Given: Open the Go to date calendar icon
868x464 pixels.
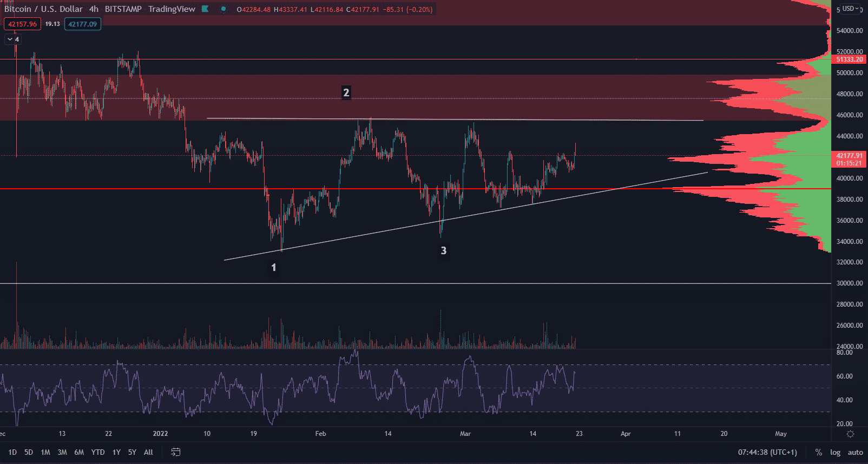Looking at the screenshot, I should pyautogui.click(x=176, y=452).
